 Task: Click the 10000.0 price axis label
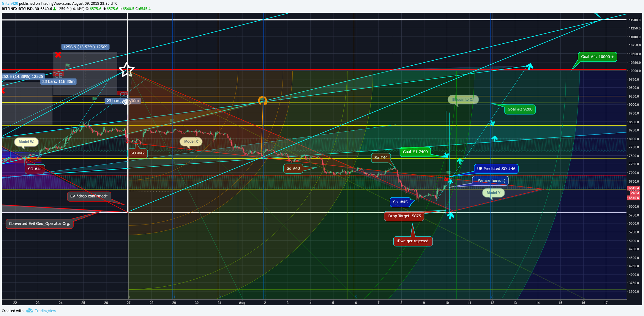634,71
